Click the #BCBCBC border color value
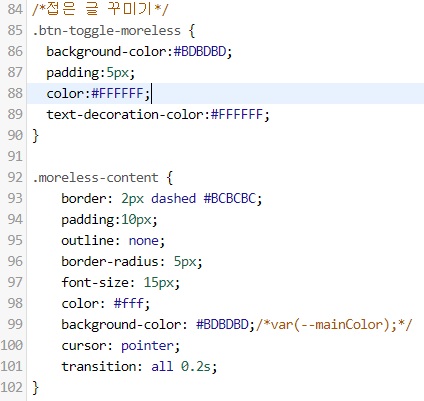 (230, 199)
